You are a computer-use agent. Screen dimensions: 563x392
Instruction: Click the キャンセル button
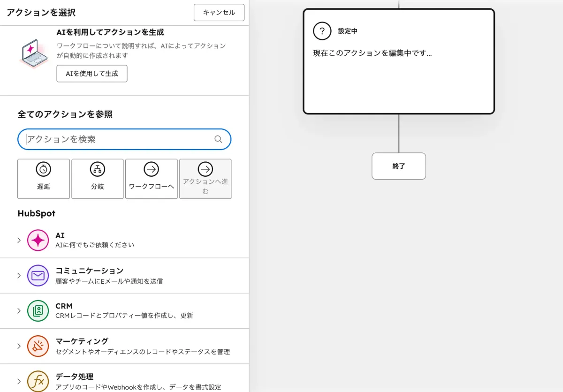219,13
